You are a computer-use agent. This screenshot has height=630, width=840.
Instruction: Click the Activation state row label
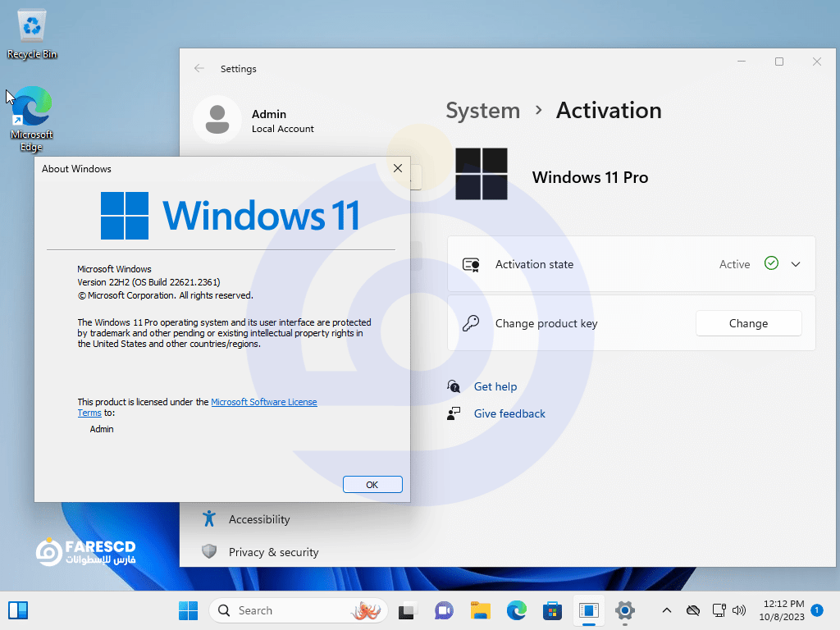coord(534,264)
